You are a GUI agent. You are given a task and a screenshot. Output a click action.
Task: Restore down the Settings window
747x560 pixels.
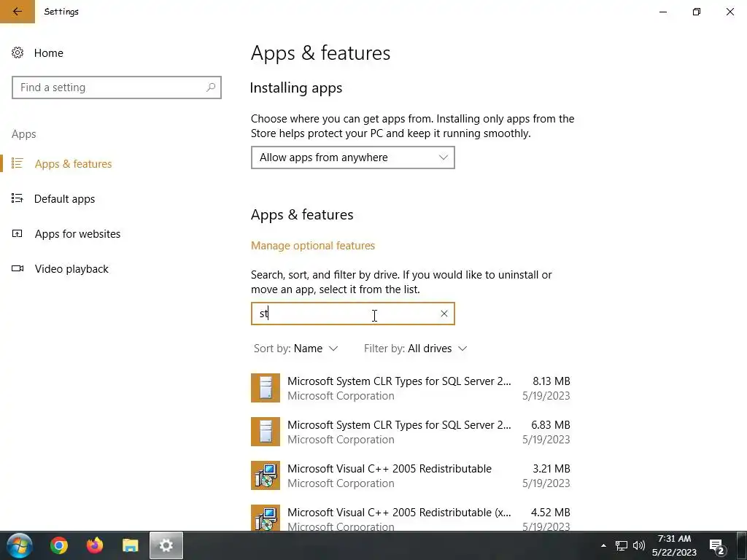click(x=697, y=12)
